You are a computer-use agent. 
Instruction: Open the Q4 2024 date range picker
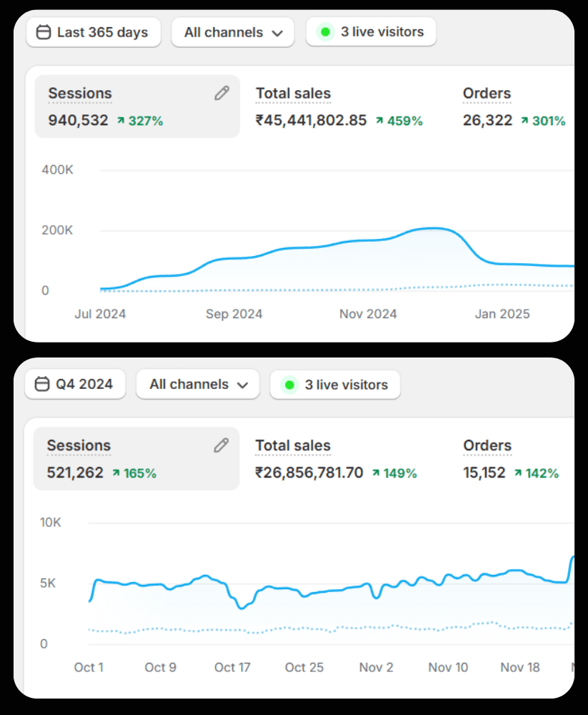(75, 385)
